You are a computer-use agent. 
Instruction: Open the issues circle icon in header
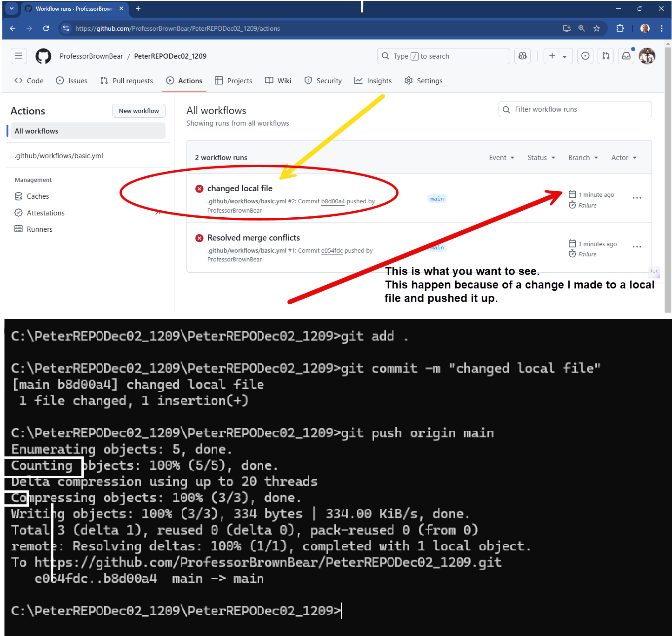coord(586,56)
